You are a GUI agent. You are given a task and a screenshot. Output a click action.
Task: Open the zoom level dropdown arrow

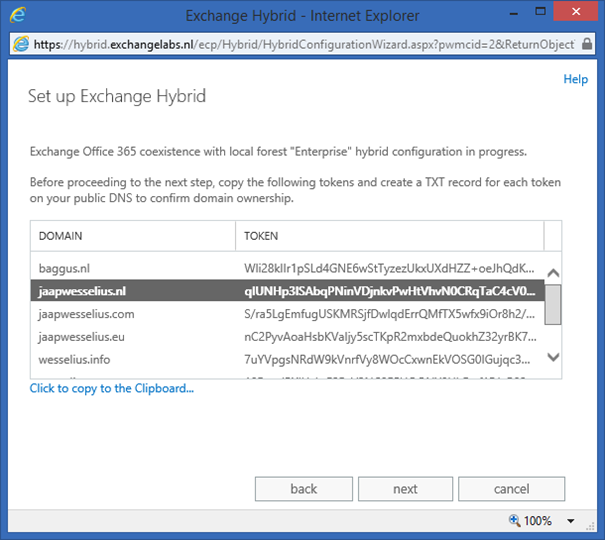pos(572,521)
